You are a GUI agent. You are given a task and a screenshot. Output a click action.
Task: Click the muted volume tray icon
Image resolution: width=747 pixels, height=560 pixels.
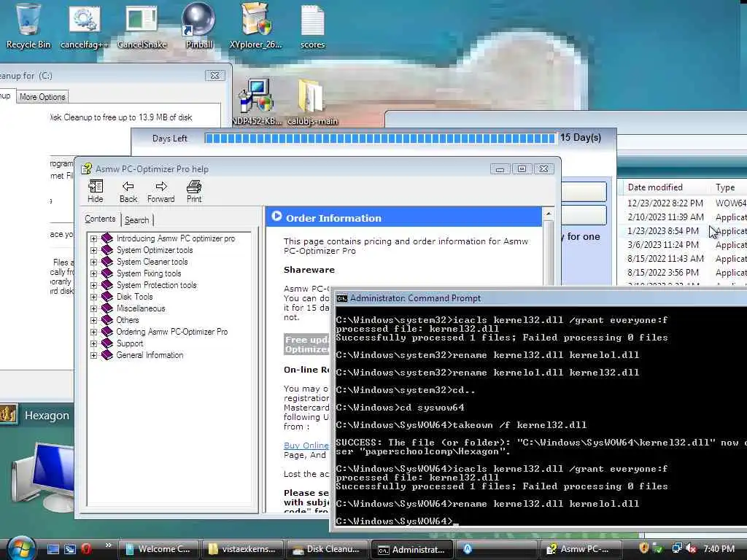click(692, 548)
